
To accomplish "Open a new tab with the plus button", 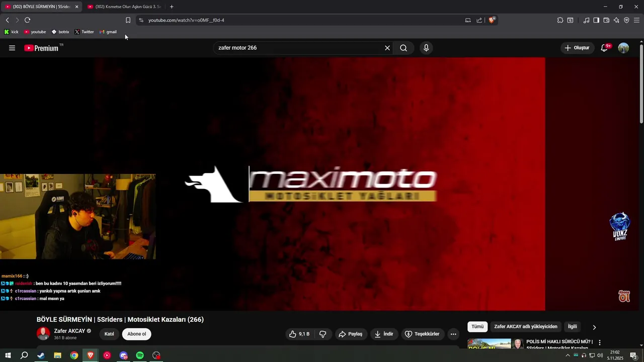I will (172, 7).
